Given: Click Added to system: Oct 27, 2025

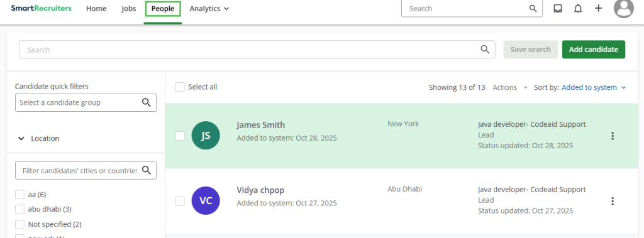Looking at the screenshot, I should 287,203.
